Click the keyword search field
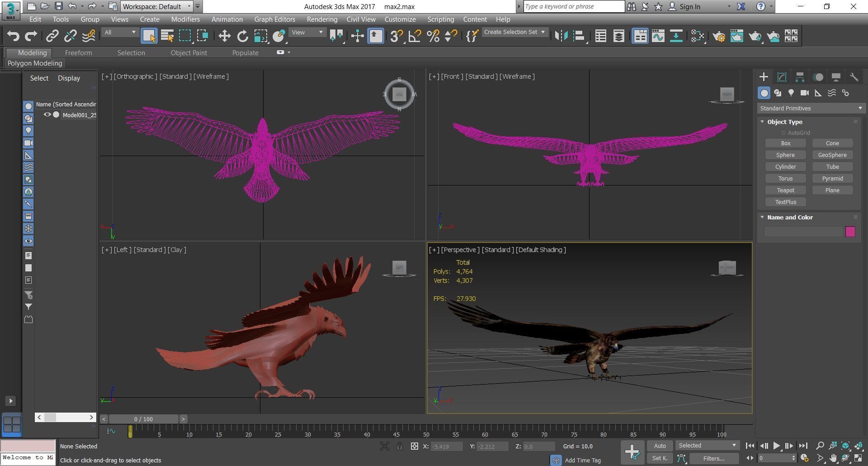 point(574,6)
